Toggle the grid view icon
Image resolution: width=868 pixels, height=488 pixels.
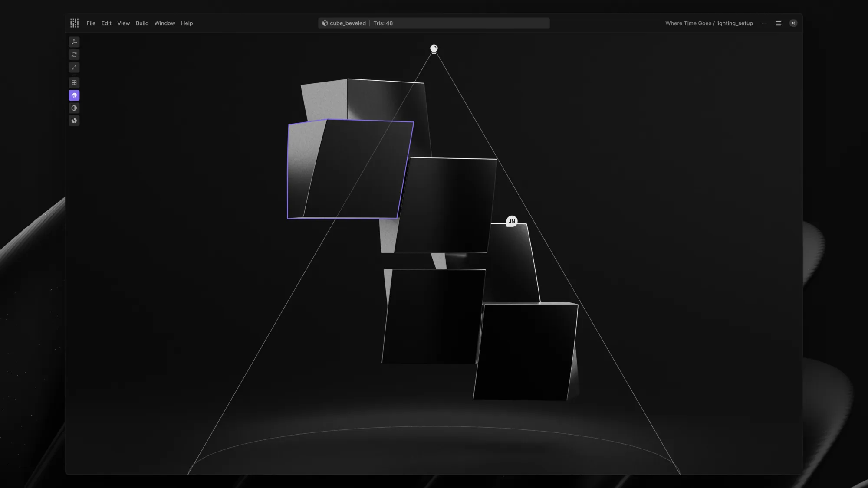coord(74,83)
